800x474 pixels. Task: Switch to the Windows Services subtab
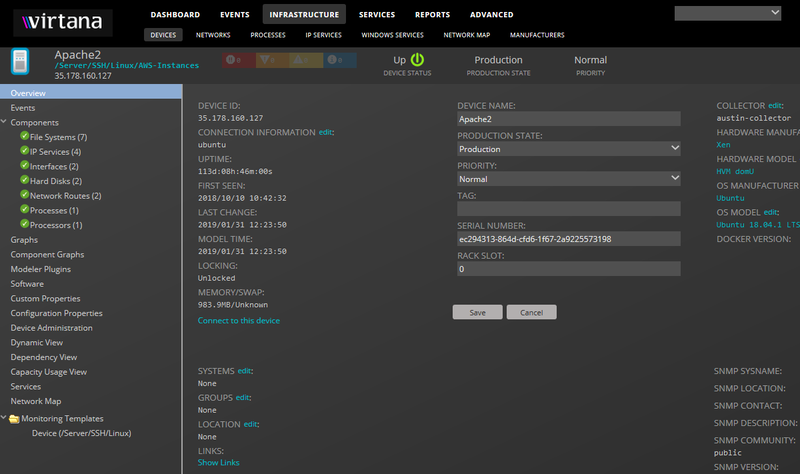(392, 35)
